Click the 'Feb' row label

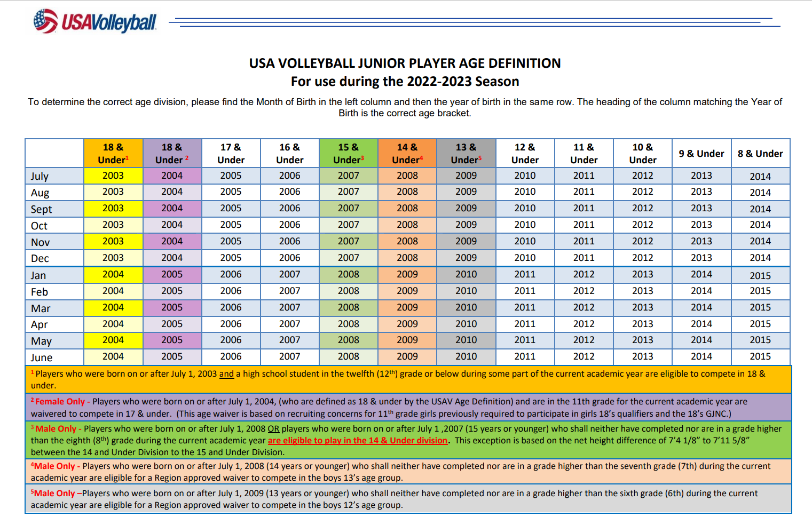pyautogui.click(x=54, y=292)
